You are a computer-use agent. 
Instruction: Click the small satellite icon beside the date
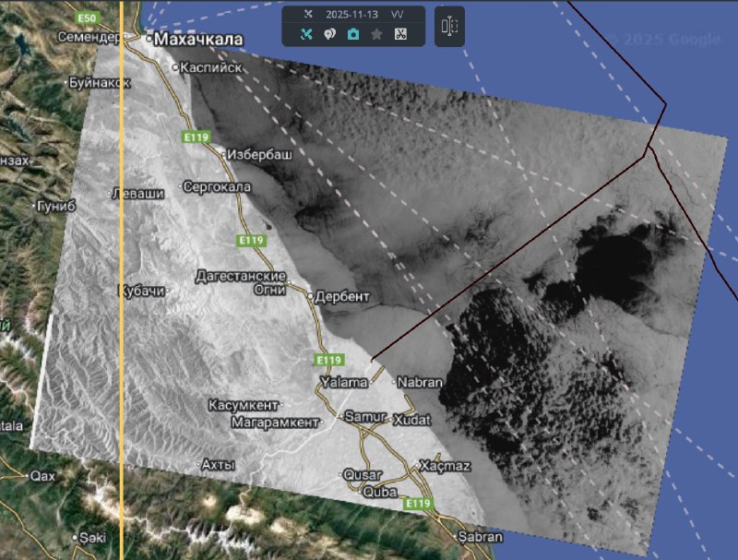(x=308, y=15)
